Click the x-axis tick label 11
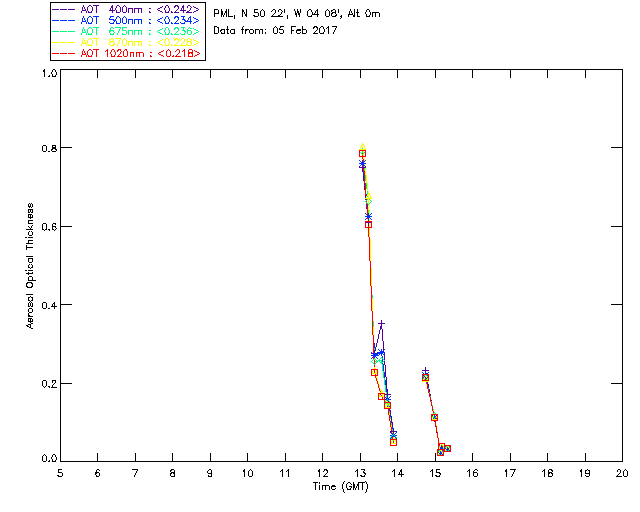The width and height of the screenshot is (640, 512). click(285, 473)
